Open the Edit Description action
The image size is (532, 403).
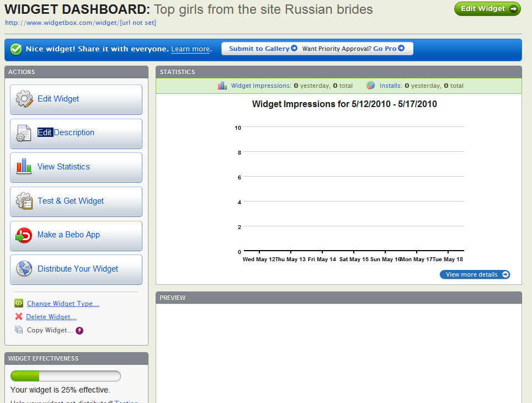(x=76, y=134)
